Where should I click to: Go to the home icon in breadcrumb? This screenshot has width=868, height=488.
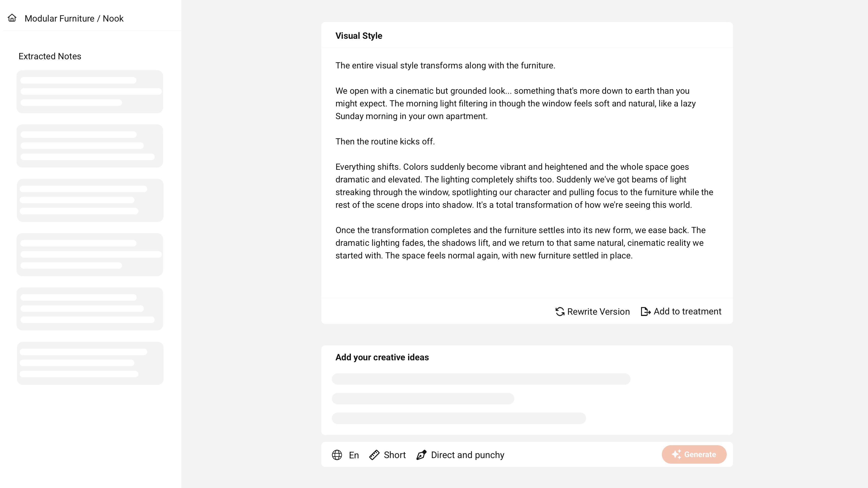point(12,18)
